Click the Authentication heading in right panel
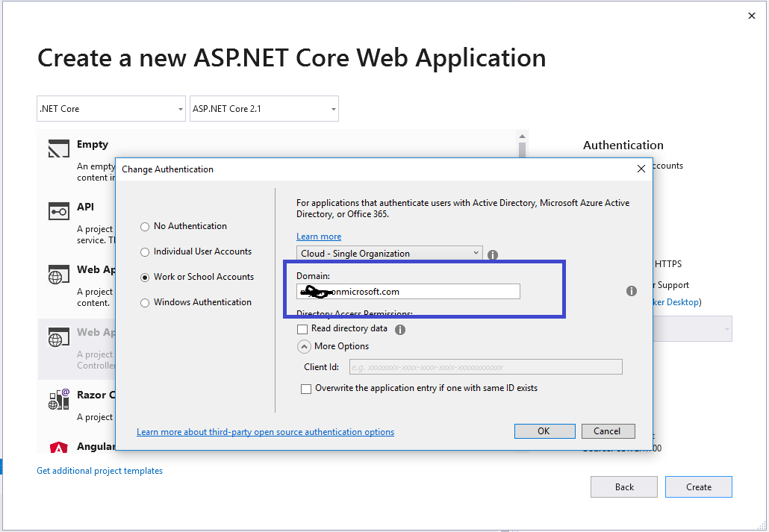769x532 pixels. click(623, 145)
